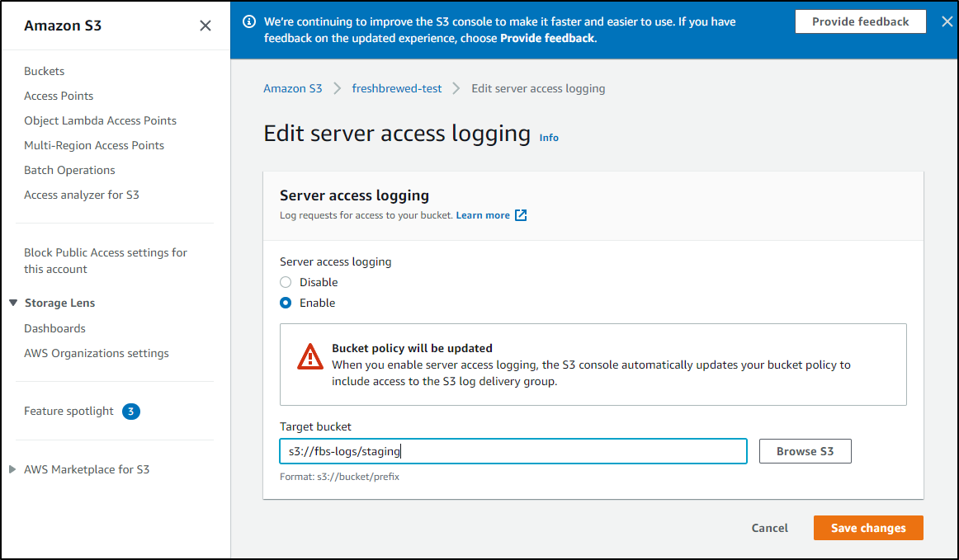The width and height of the screenshot is (959, 560).
Task: Go to freshbrewed-test breadcrumb link
Action: tap(397, 88)
